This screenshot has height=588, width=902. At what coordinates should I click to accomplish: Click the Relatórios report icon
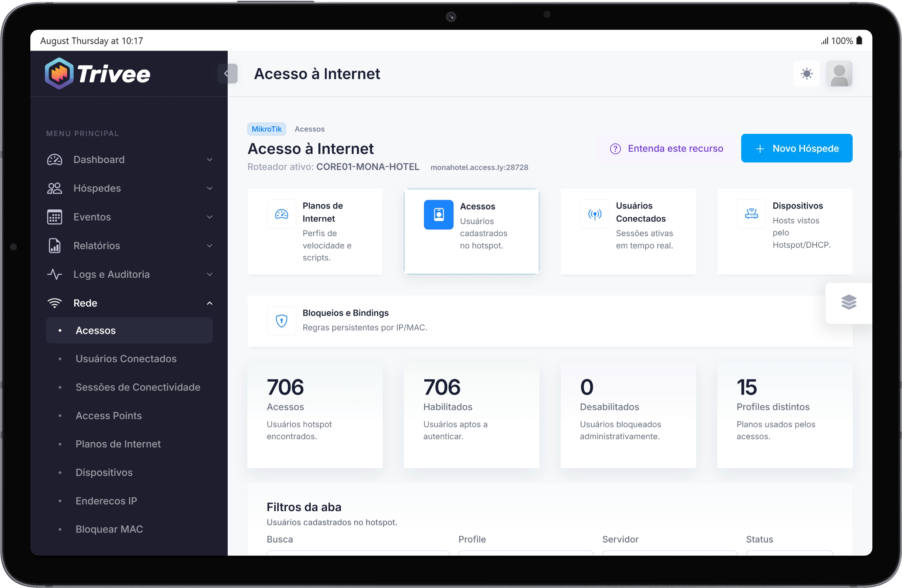(54, 246)
